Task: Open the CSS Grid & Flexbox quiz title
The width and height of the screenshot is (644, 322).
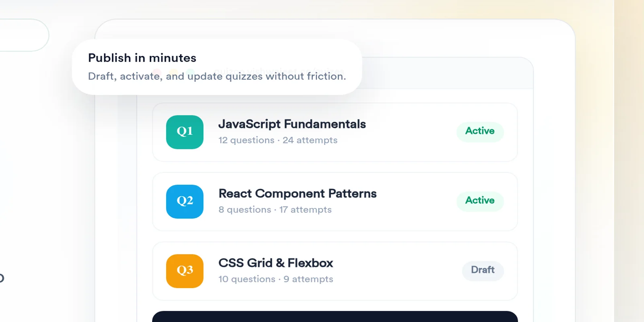Action: click(x=276, y=263)
